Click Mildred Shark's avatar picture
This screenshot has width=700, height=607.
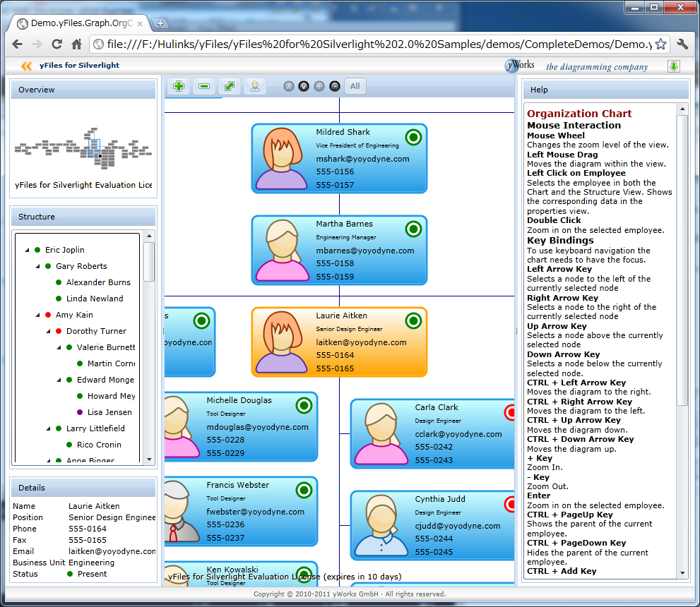[281, 158]
